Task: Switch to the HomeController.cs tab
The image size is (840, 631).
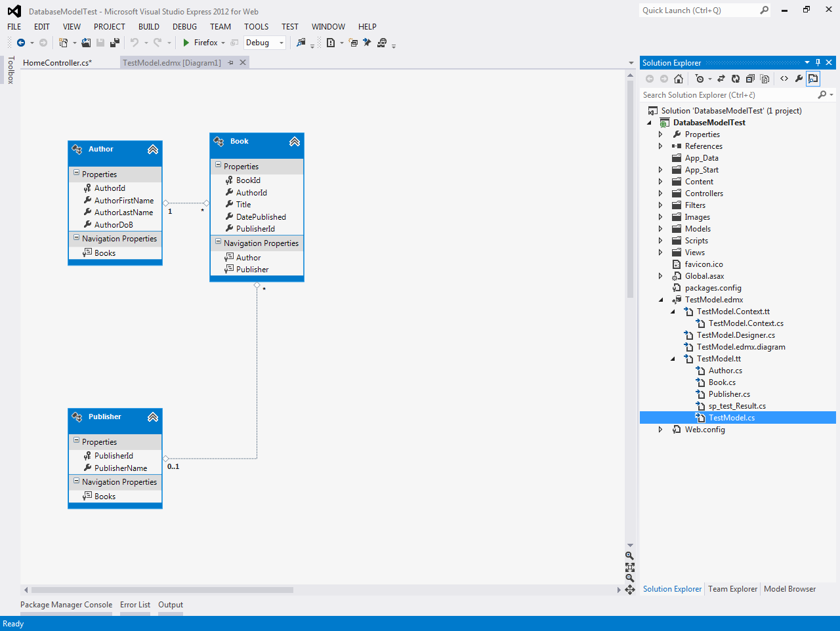Action: pyautogui.click(x=58, y=63)
